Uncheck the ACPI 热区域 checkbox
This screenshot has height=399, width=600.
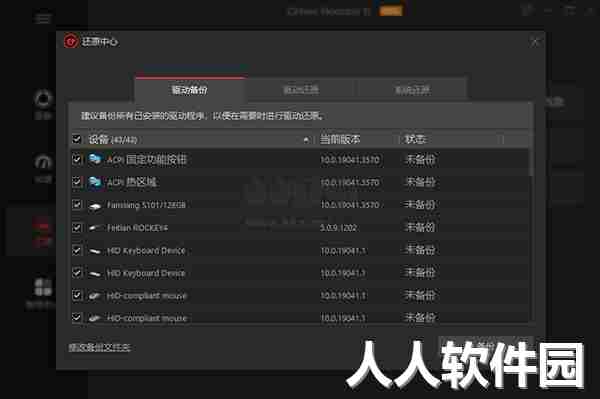(x=77, y=182)
